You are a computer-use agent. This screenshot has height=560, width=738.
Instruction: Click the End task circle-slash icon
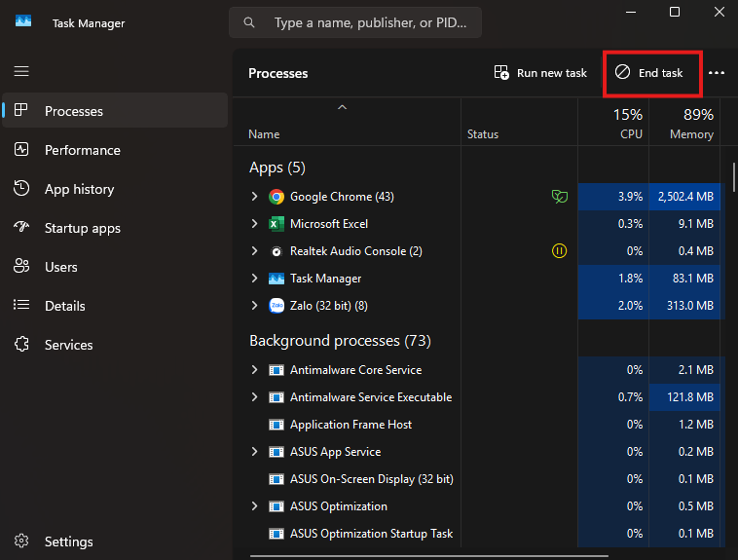[622, 72]
